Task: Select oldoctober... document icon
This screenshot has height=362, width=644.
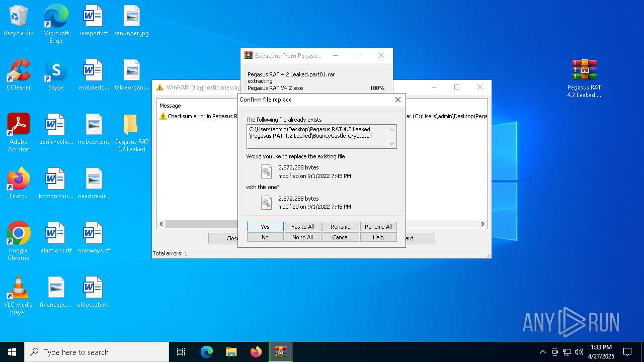Action: (x=94, y=292)
